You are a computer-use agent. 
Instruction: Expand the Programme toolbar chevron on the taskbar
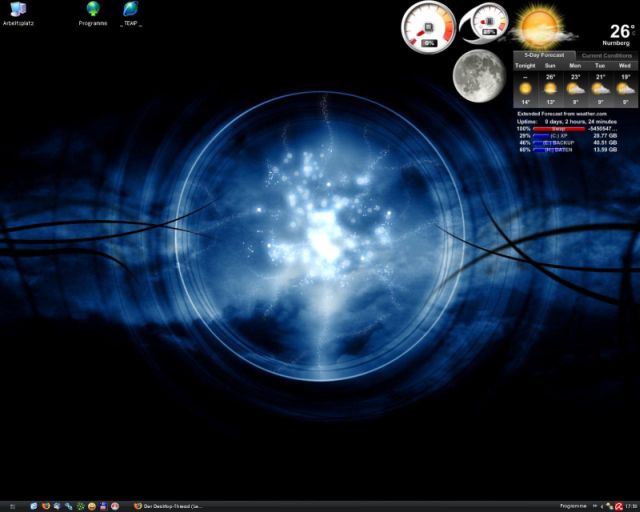tap(594, 506)
